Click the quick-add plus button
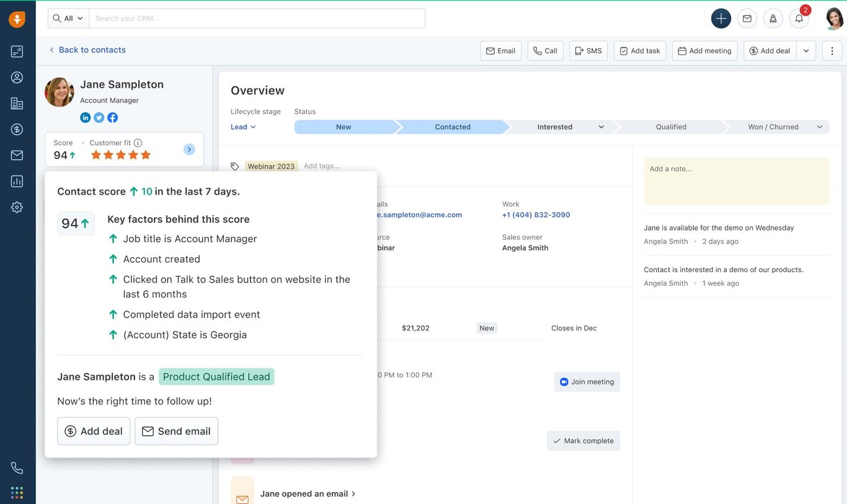Image resolution: width=847 pixels, height=504 pixels. coord(721,18)
